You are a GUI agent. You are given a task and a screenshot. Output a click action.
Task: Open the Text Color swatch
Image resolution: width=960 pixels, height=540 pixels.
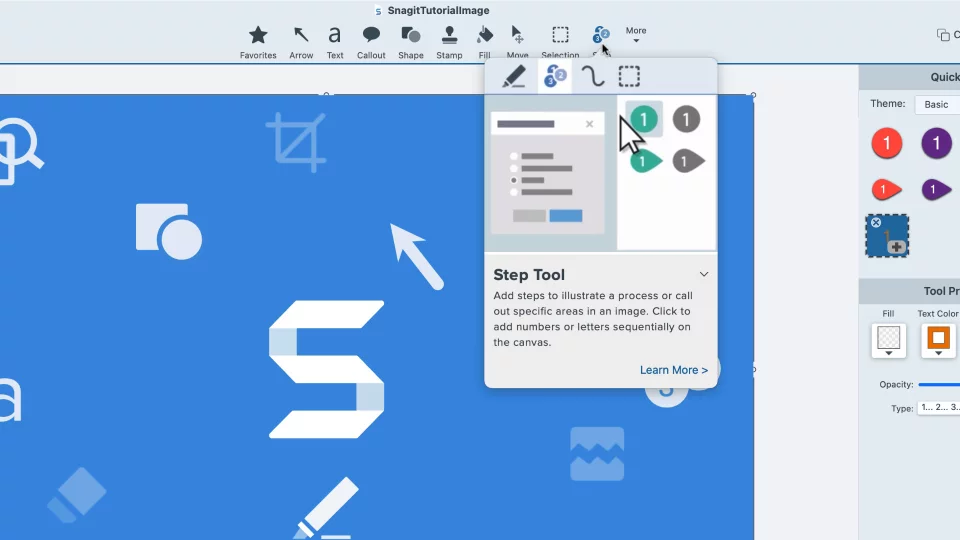click(938, 340)
